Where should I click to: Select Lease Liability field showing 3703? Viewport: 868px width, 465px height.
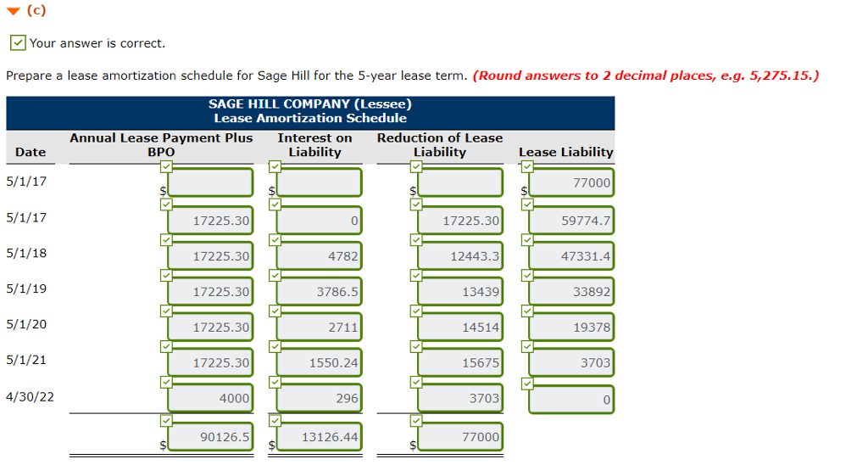tap(571, 362)
